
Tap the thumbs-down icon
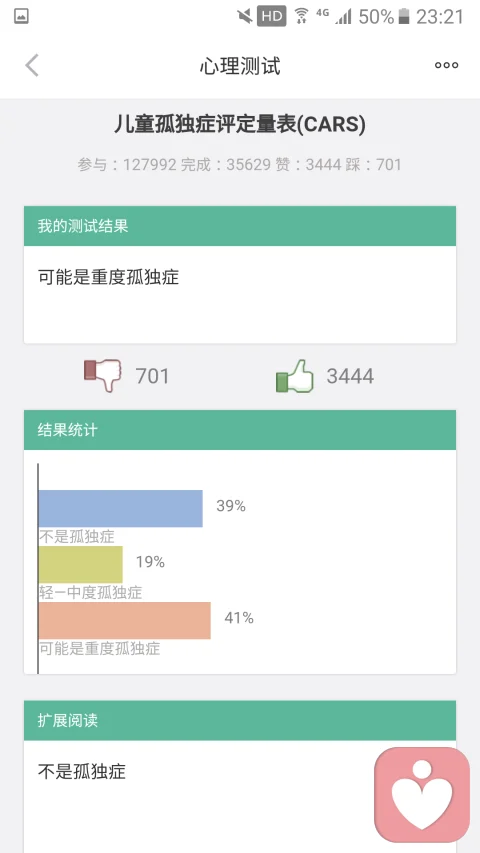[103, 375]
